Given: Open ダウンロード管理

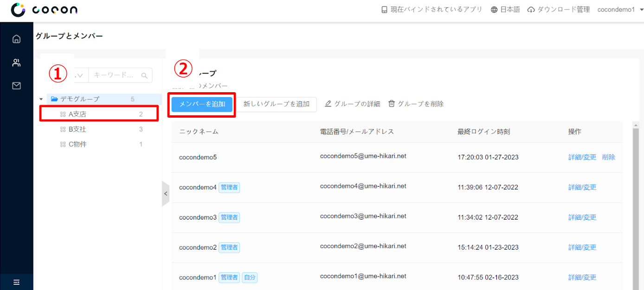Looking at the screenshot, I should pos(559,10).
